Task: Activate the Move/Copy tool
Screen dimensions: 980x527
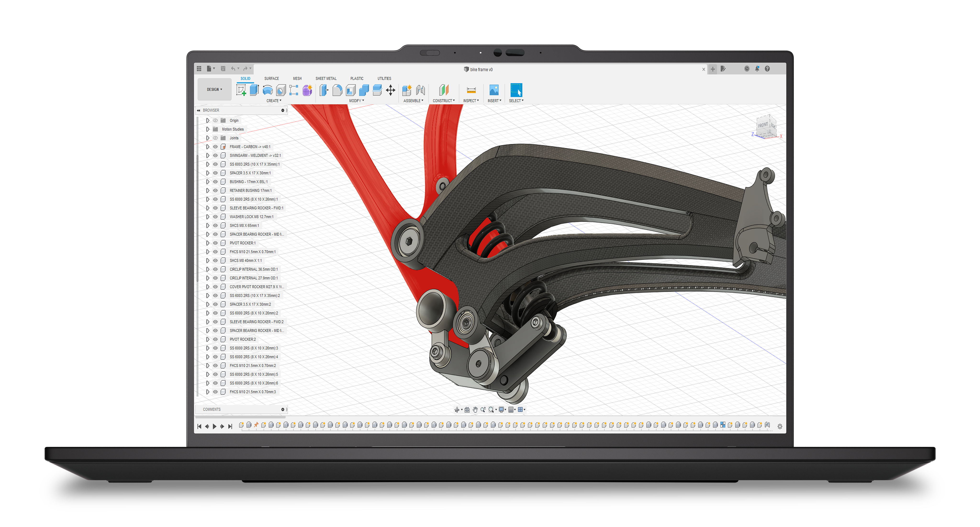Action: click(391, 90)
